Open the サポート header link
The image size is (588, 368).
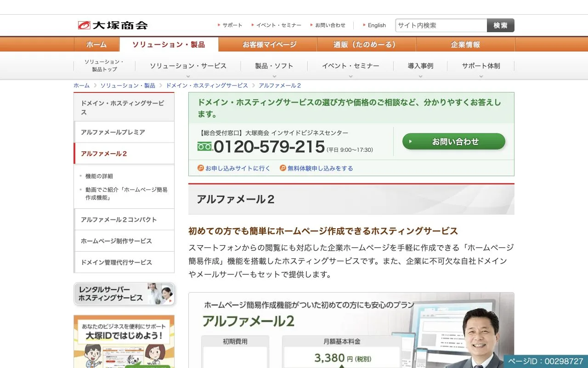(232, 25)
